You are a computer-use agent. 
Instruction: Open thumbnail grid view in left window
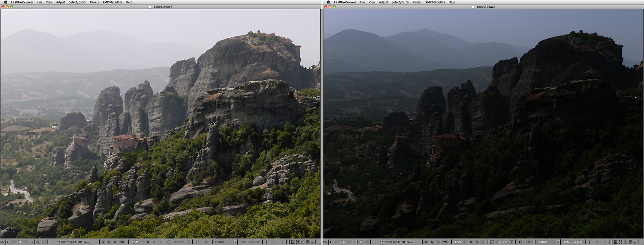293,242
